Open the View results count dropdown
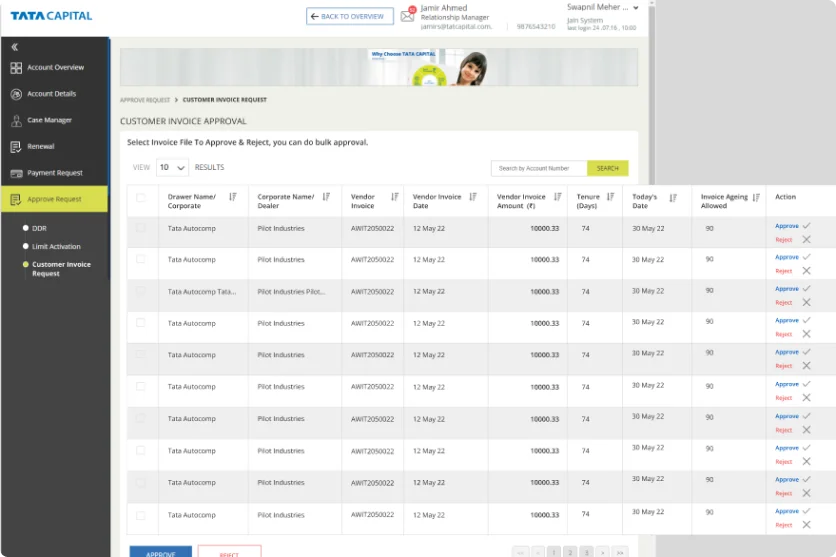Image resolution: width=836 pixels, height=557 pixels. (172, 168)
